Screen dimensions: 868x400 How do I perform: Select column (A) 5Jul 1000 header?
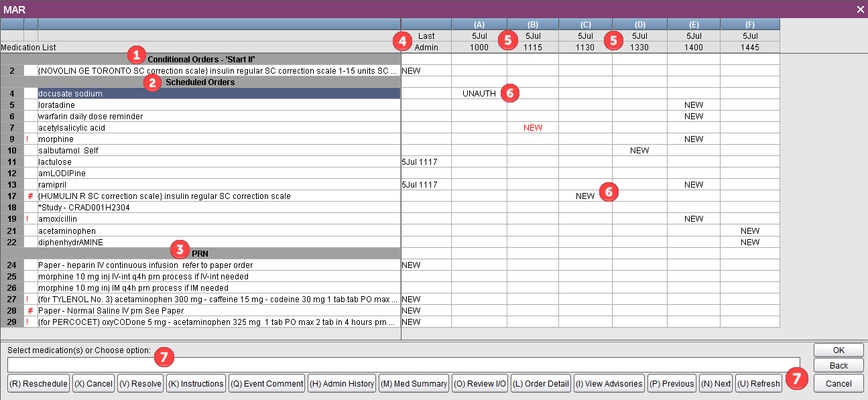pyautogui.click(x=479, y=36)
